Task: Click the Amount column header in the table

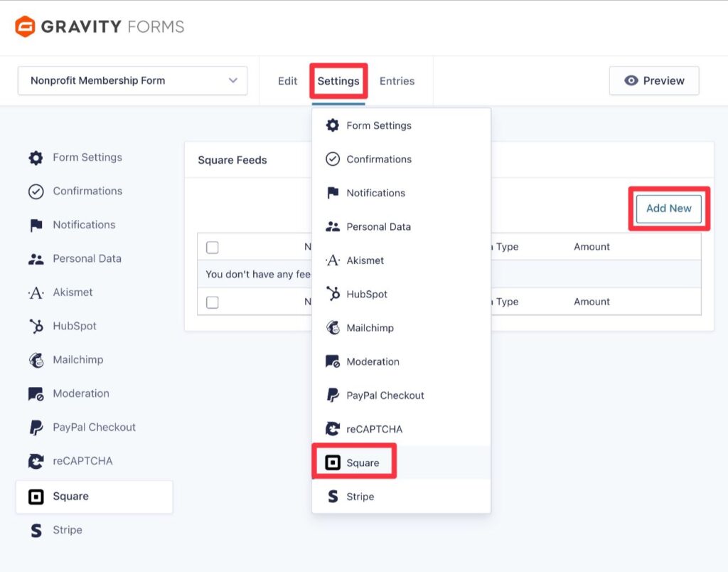Action: tap(591, 247)
